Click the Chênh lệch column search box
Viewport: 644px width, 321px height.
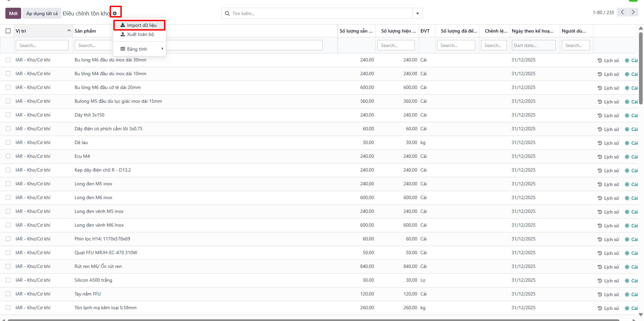coord(494,45)
